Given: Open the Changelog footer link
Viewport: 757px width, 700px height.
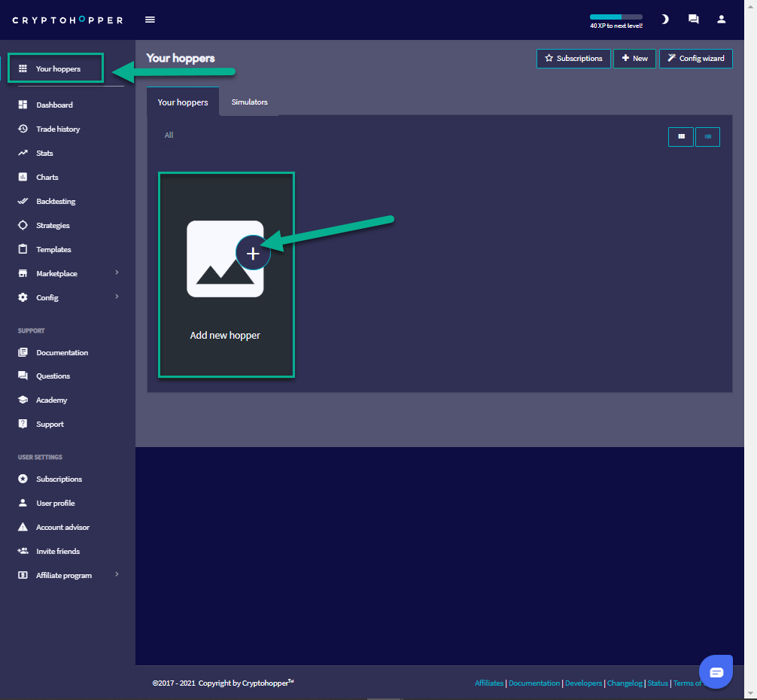Looking at the screenshot, I should tap(625, 683).
